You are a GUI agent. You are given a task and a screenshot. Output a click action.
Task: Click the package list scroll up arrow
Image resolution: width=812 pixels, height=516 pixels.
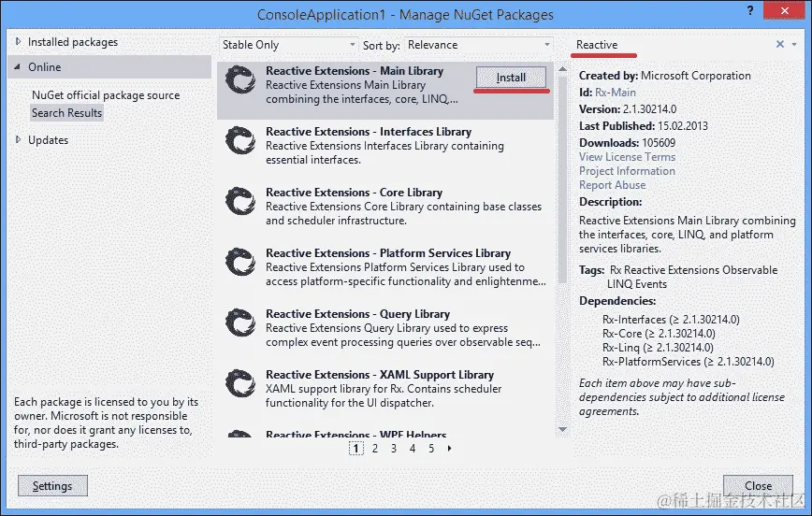pyautogui.click(x=563, y=69)
